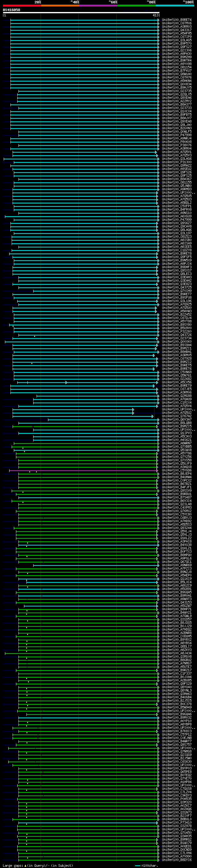Click the query end position 413
The width and height of the screenshot is (197, 868).
155,15
